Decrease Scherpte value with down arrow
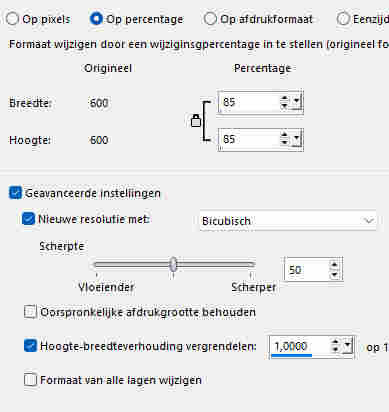The width and height of the screenshot is (389, 412). click(x=334, y=274)
